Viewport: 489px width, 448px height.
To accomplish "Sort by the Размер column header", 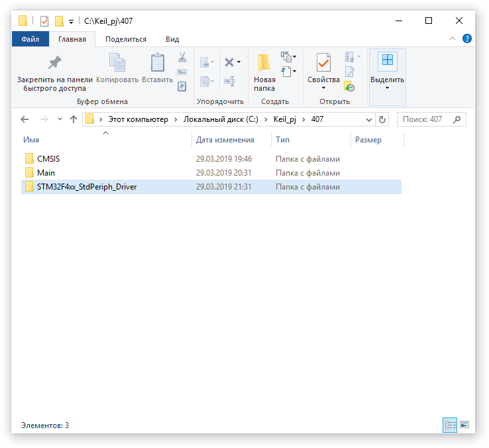I will click(x=378, y=140).
